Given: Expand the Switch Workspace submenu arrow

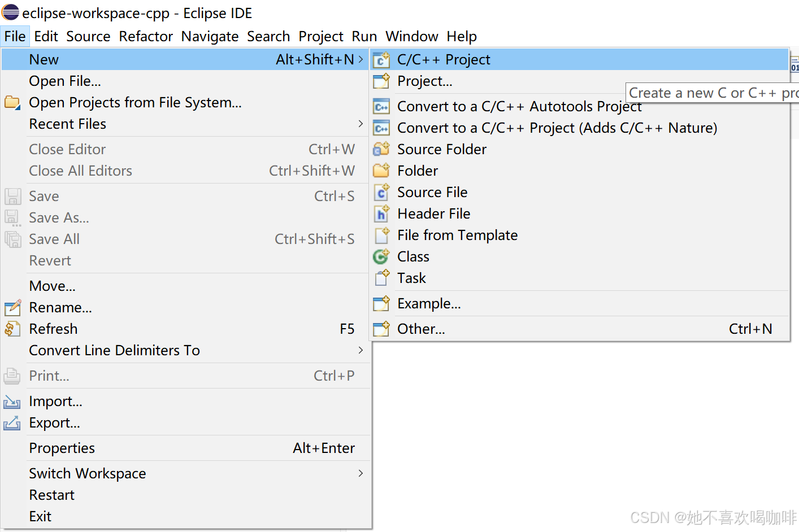Looking at the screenshot, I should (x=361, y=473).
